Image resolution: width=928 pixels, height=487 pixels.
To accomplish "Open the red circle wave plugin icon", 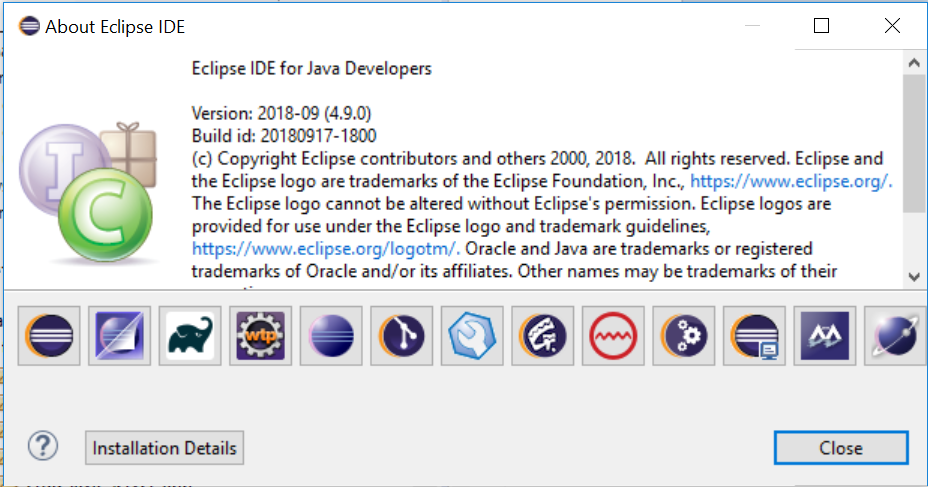I will 612,336.
